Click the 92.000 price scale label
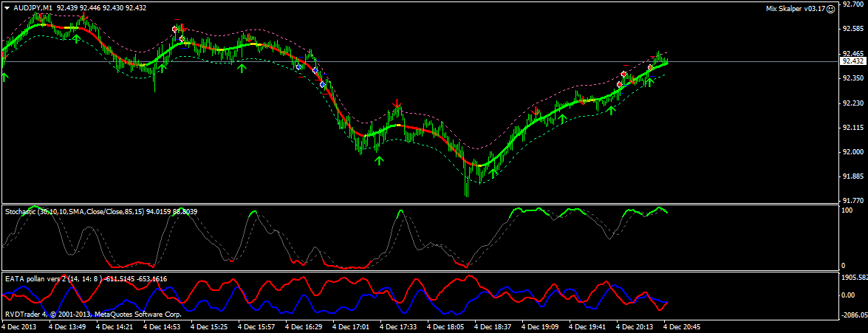Screen dimensions: 868x333 852,152
